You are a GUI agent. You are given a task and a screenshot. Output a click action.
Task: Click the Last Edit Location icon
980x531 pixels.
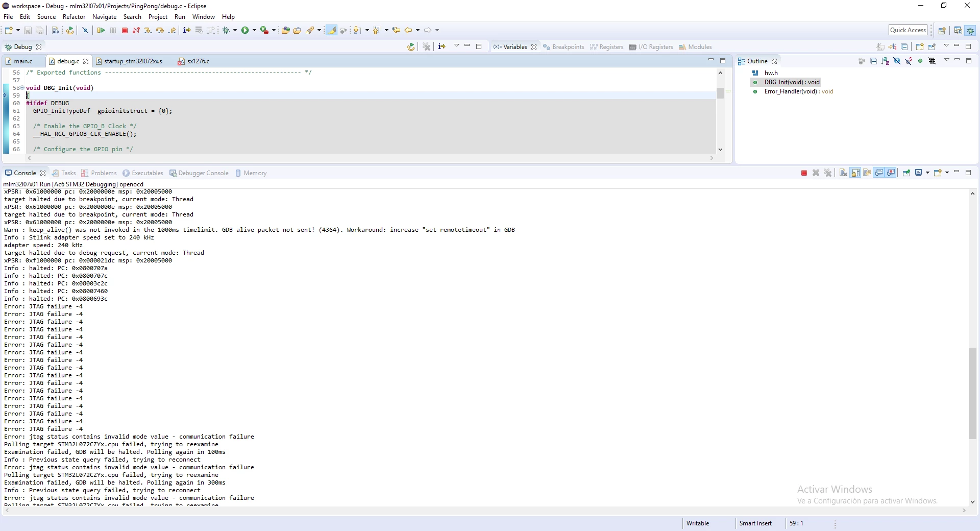click(x=396, y=31)
